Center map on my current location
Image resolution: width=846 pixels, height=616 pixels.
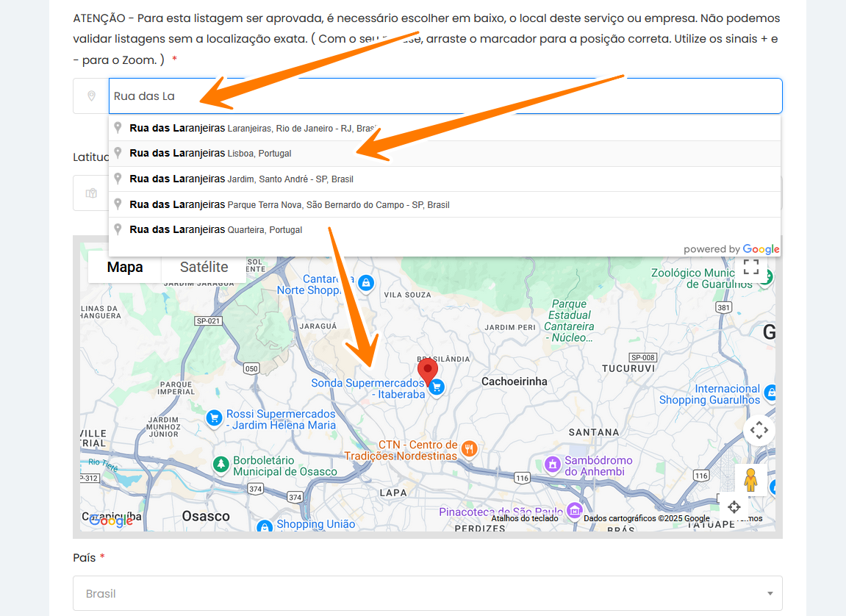click(734, 507)
